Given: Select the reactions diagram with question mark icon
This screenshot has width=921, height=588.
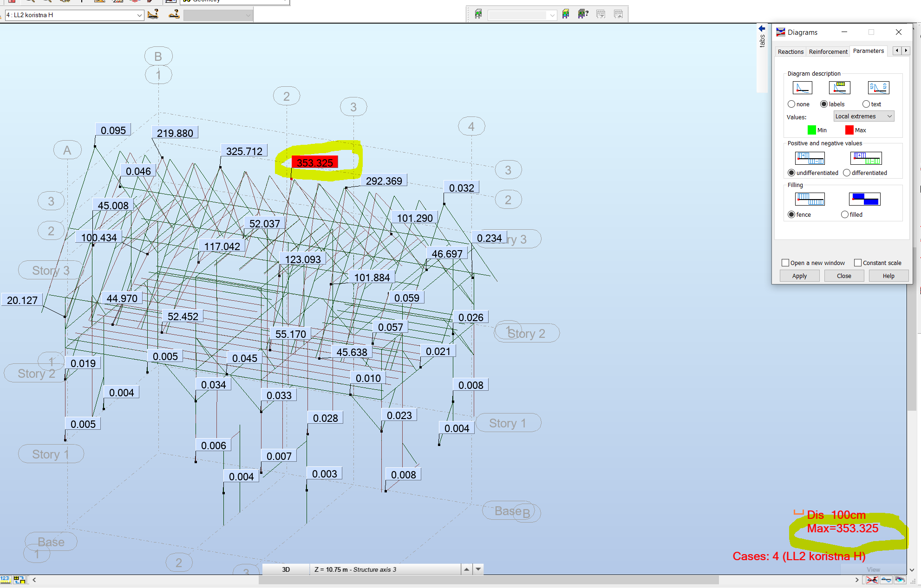Looking at the screenshot, I should tap(153, 14).
